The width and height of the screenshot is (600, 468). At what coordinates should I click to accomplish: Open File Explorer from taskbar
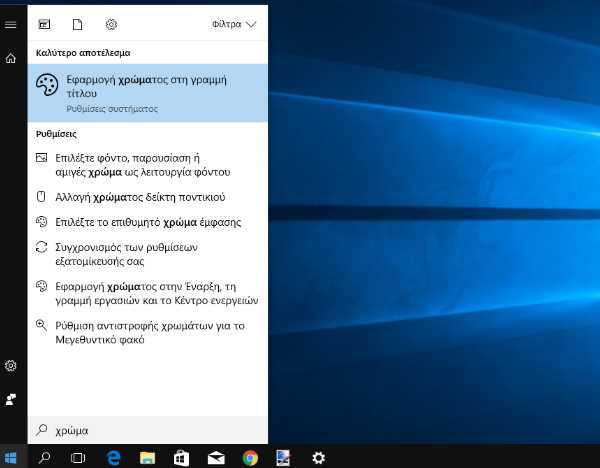[147, 458]
